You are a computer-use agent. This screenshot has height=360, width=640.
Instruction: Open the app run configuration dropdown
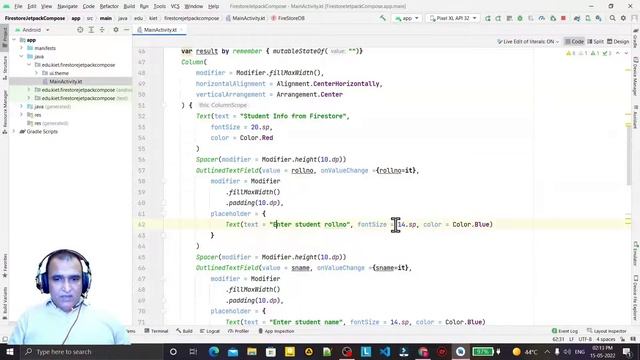coord(407,18)
